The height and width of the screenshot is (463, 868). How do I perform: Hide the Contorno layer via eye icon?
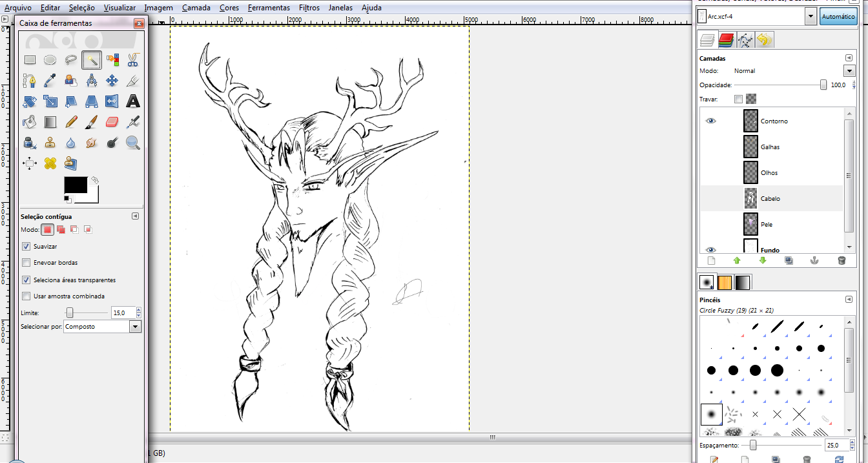pos(711,121)
